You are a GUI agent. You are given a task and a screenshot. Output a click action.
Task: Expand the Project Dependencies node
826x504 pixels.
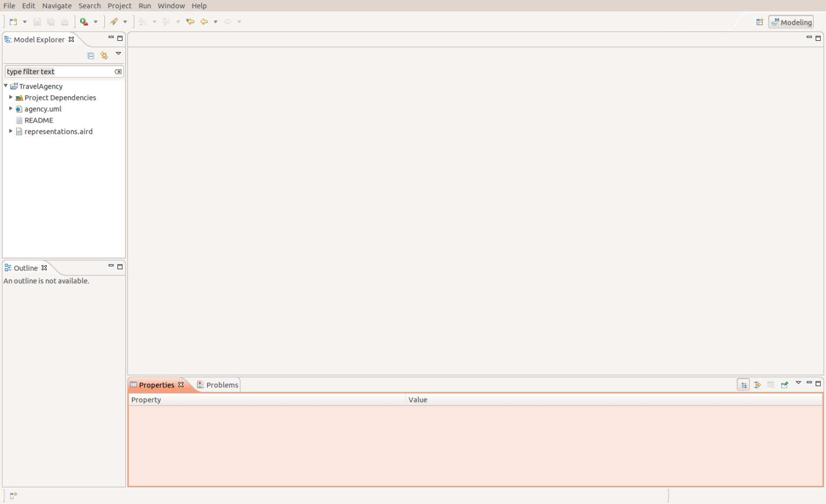[10, 97]
